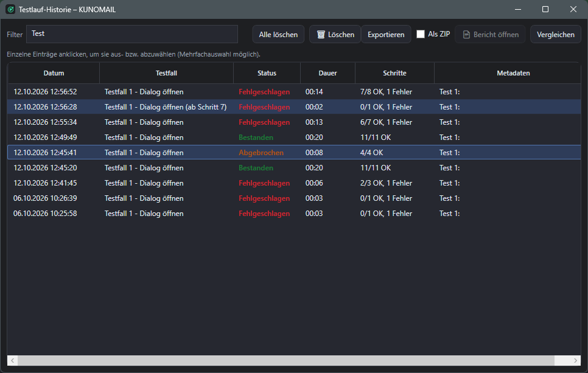Sort by the Datum column header
Viewport: 588px width, 373px height.
point(54,73)
